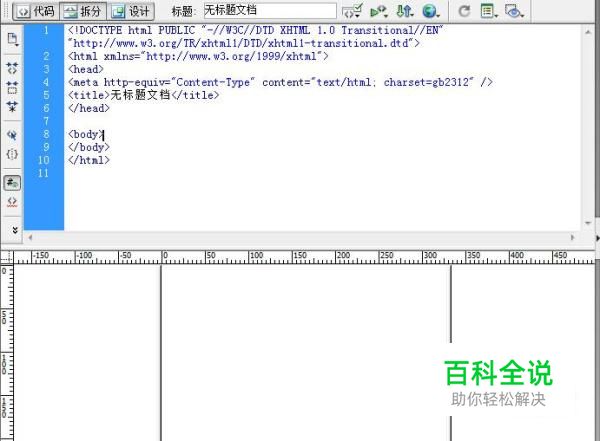The height and width of the screenshot is (441, 600).
Task: Click the <html xmlns= code line
Action: pyautogui.click(x=198, y=56)
